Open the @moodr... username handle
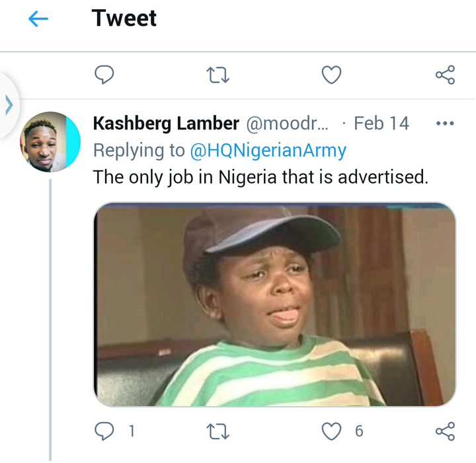Image resolution: width=476 pixels, height=463 pixels. coord(287,124)
